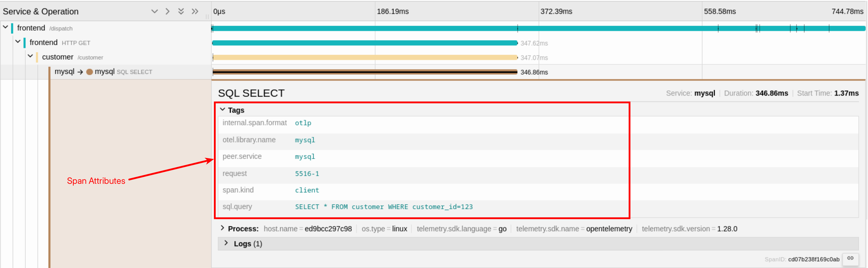Click the collapse all double-chevron icon
868x268 pixels.
[x=195, y=12]
